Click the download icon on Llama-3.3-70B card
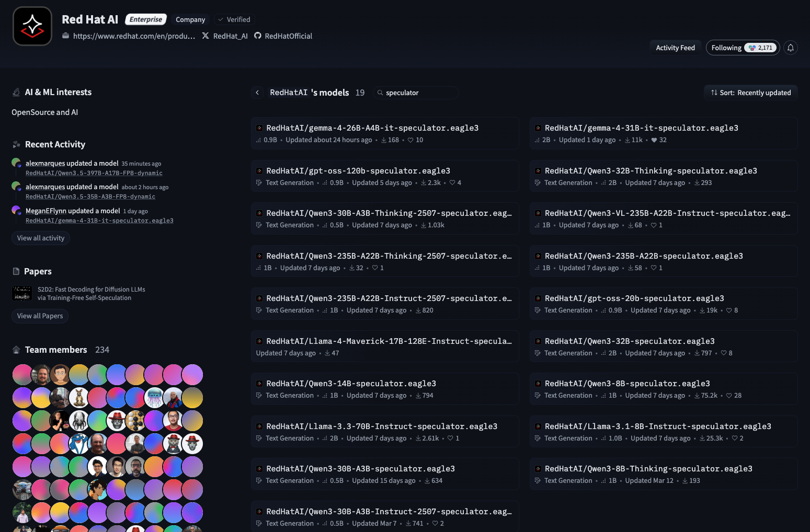 (418, 438)
